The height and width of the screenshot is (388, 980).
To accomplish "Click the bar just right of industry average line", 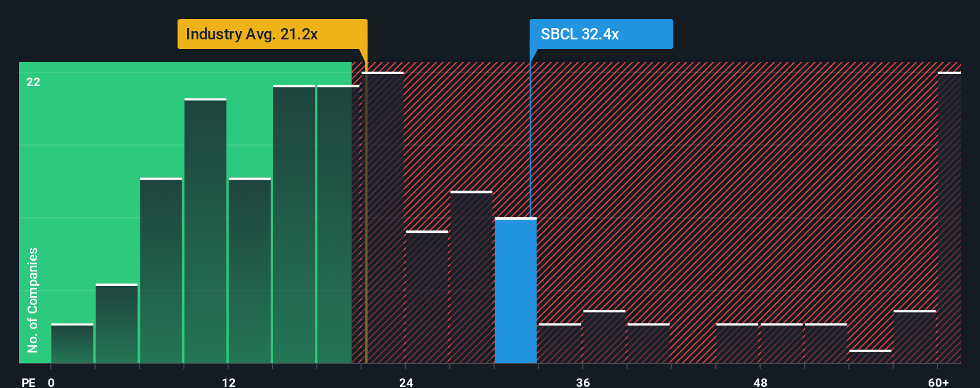I will click(383, 218).
